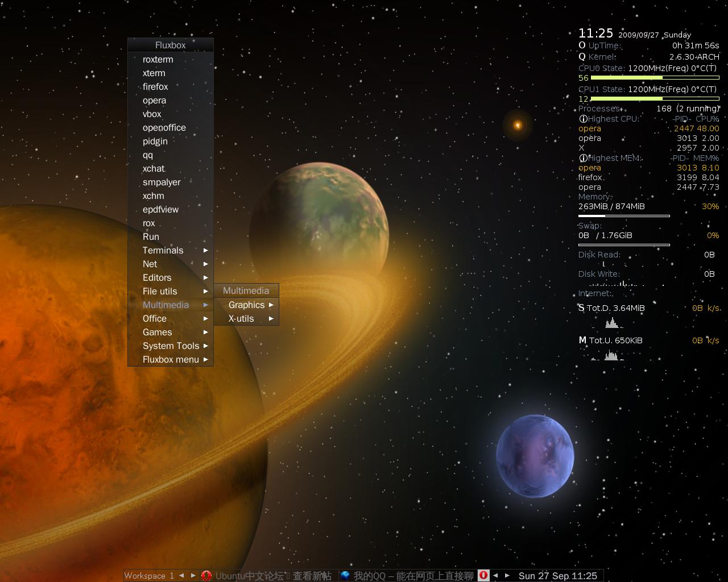The width and height of the screenshot is (728, 582).
Task: Click the Memory usage bar
Action: click(624, 216)
